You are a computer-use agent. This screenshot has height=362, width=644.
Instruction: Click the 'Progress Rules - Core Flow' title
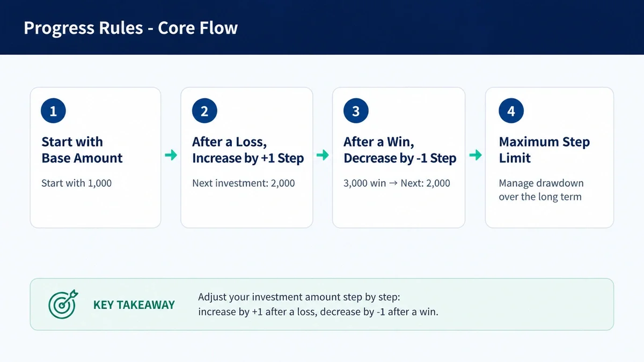pos(130,28)
